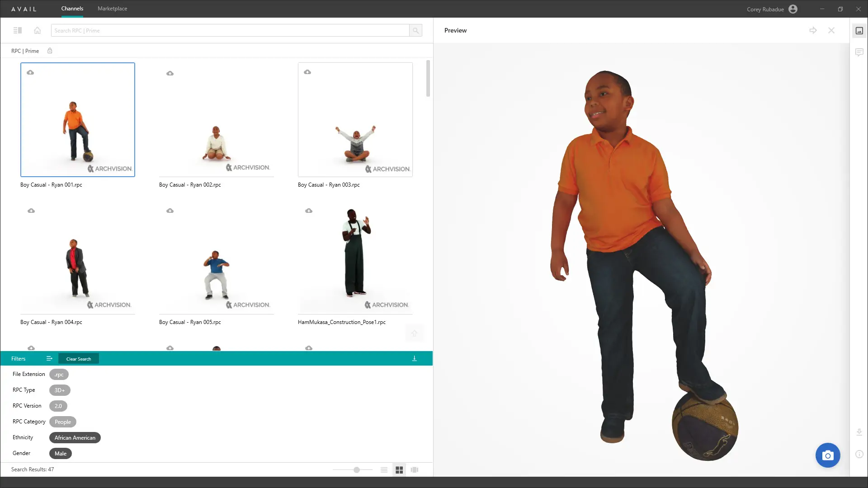The image size is (868, 488).
Task: Toggle the Male gender filter chip
Action: pos(61,453)
